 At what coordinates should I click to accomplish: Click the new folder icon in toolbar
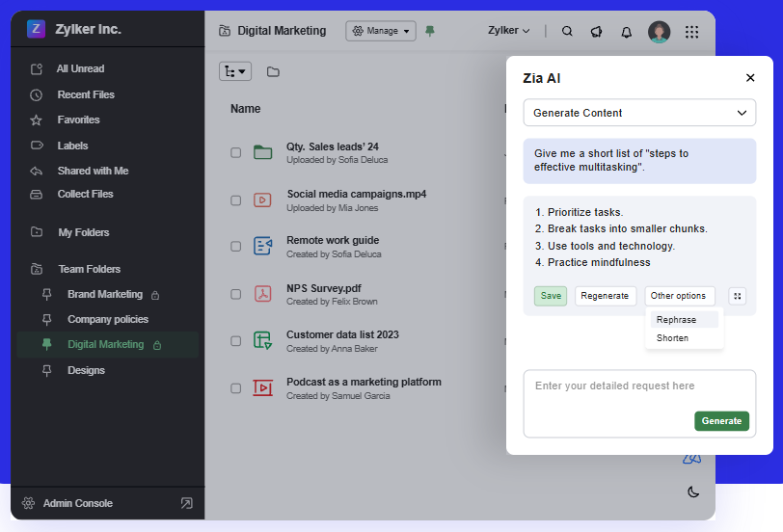coord(273,71)
